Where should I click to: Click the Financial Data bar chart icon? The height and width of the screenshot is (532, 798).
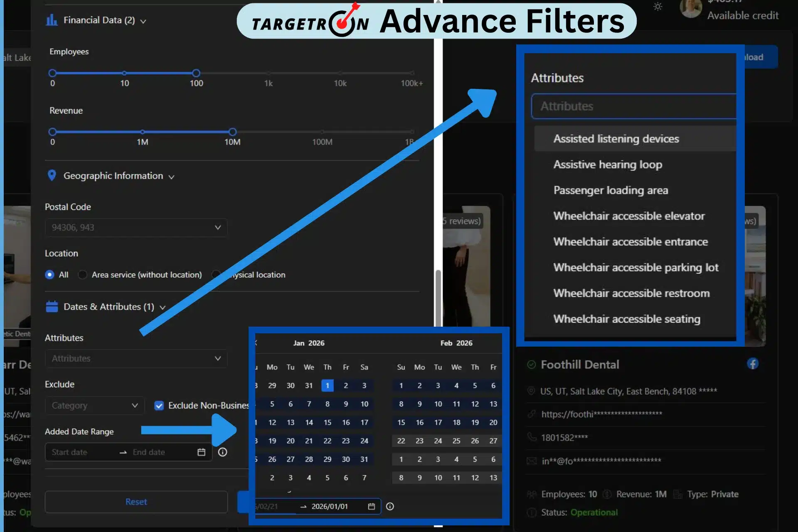pyautogui.click(x=52, y=20)
